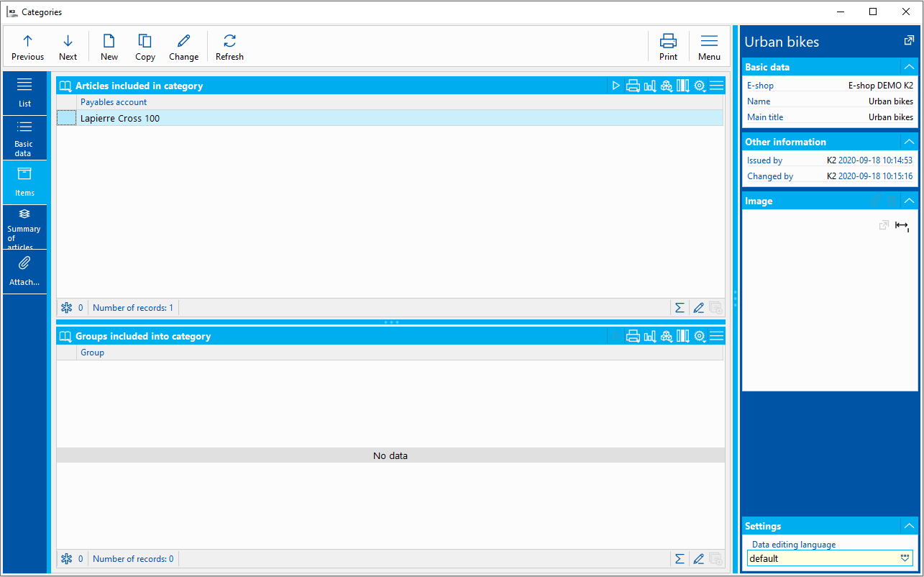This screenshot has height=577, width=924.
Task: Create a New category record
Action: click(109, 47)
